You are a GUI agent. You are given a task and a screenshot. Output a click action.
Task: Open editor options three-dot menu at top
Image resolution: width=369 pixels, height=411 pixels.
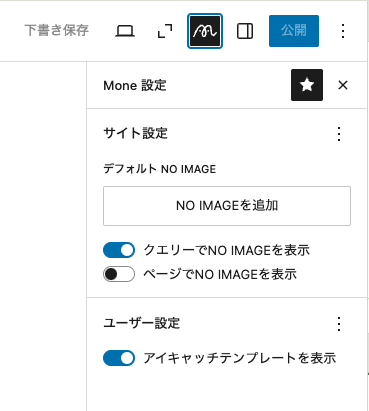coord(343,31)
